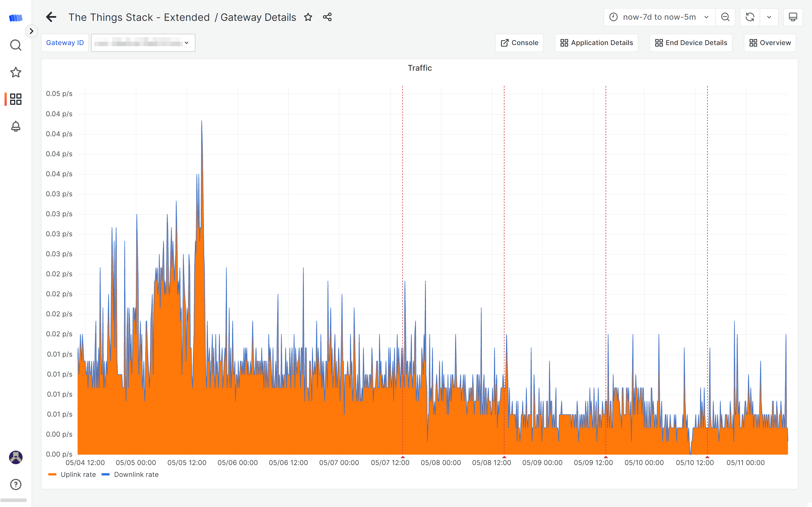Go to Application Details dashboard
Viewport: 812px width, 507px height.
tap(596, 43)
